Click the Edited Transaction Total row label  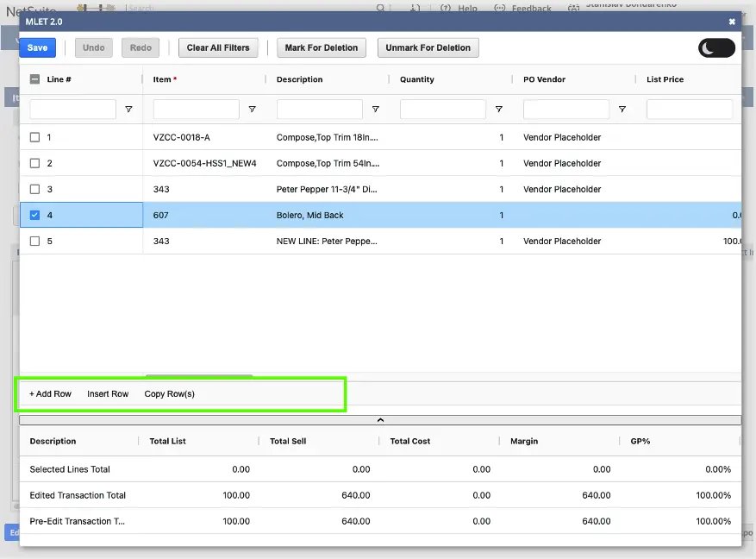(78, 495)
